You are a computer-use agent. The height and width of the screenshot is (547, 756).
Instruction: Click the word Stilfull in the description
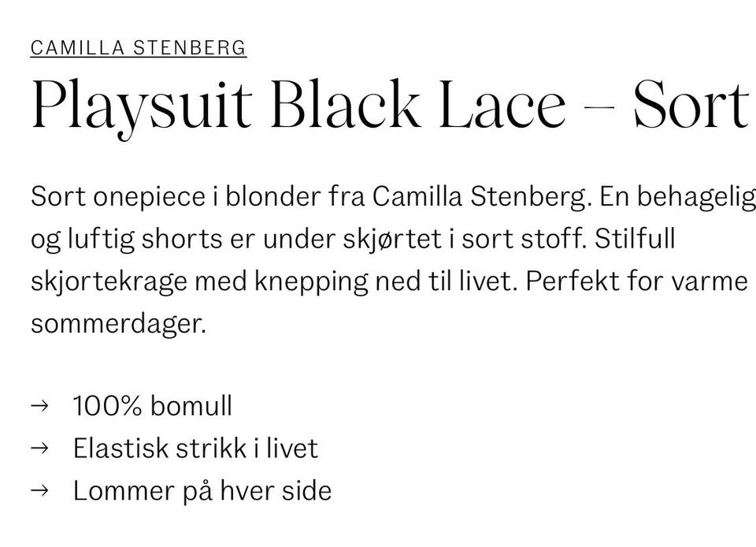(x=635, y=238)
